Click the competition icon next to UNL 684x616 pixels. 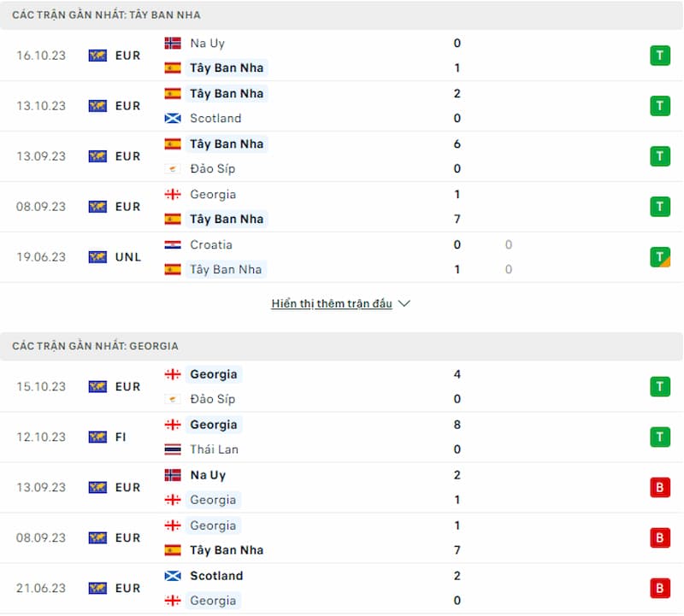pyautogui.click(x=97, y=257)
